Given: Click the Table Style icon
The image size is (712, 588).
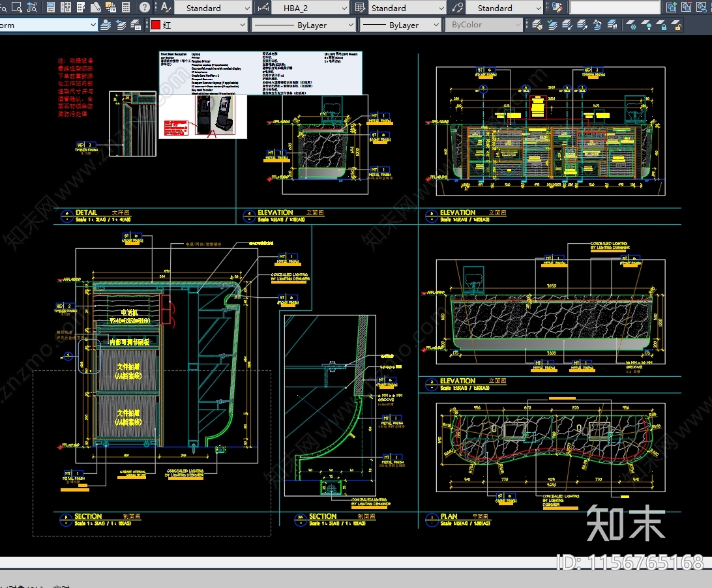Looking at the screenshot, I should tap(359, 8).
